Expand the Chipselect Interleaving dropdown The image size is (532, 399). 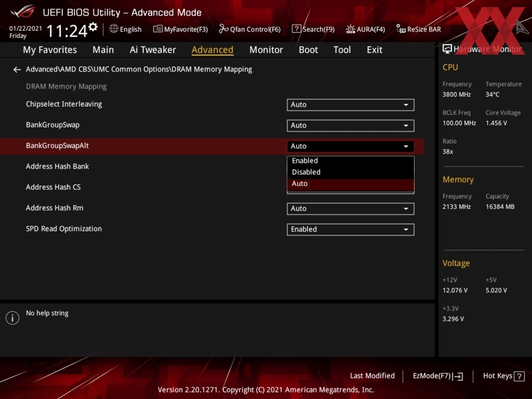tap(350, 105)
